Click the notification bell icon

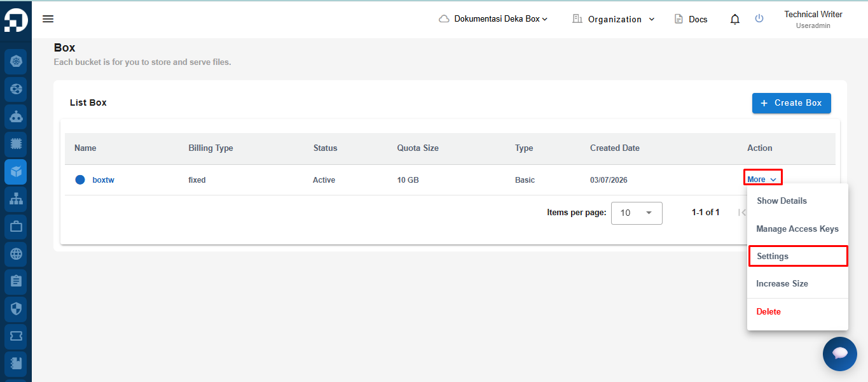pyautogui.click(x=735, y=19)
